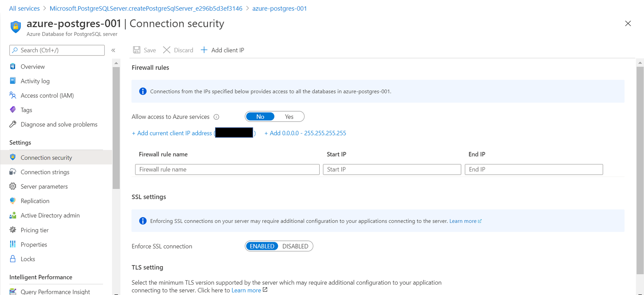This screenshot has width=644, height=295.
Task: Click the Access control (IAM) icon
Action: [13, 95]
